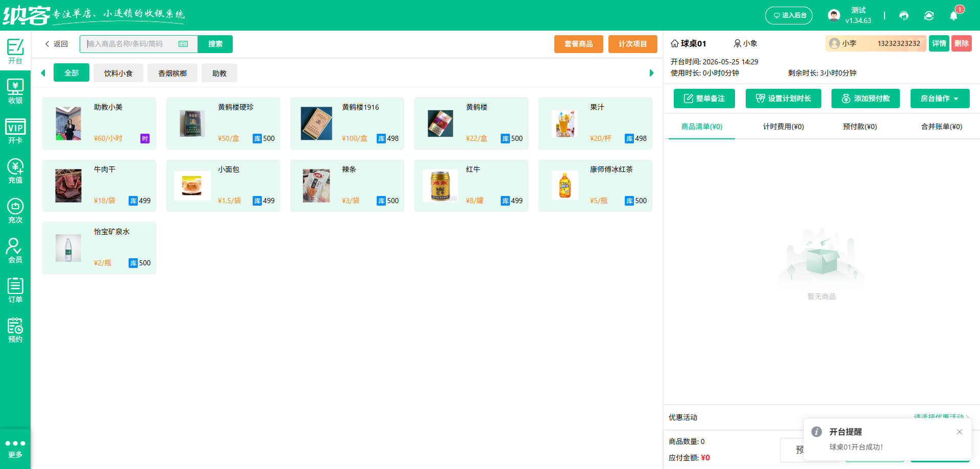Viewport: 980px width, 469px height.
Task: Open the 充次 sidebar icon
Action: [x=15, y=210]
